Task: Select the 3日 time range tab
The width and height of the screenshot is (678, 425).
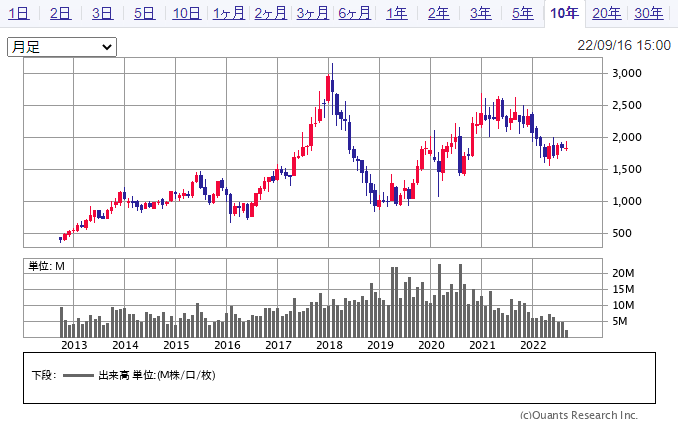Action: coord(102,13)
